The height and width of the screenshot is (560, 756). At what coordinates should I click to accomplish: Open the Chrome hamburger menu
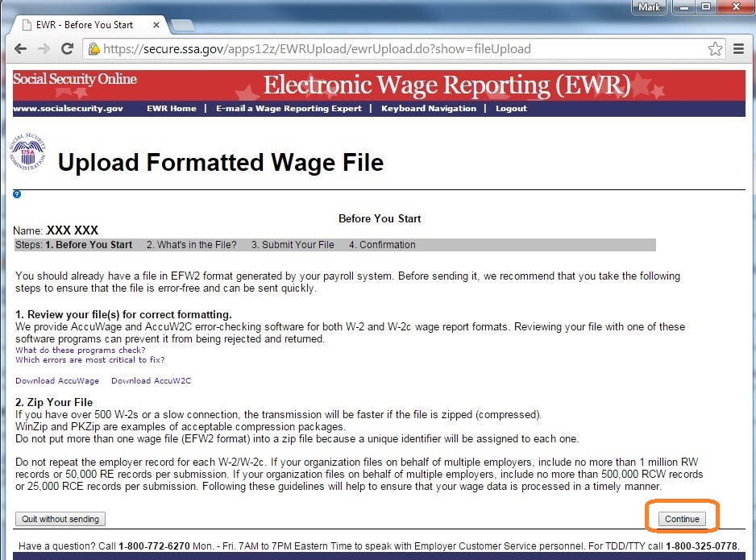[738, 49]
